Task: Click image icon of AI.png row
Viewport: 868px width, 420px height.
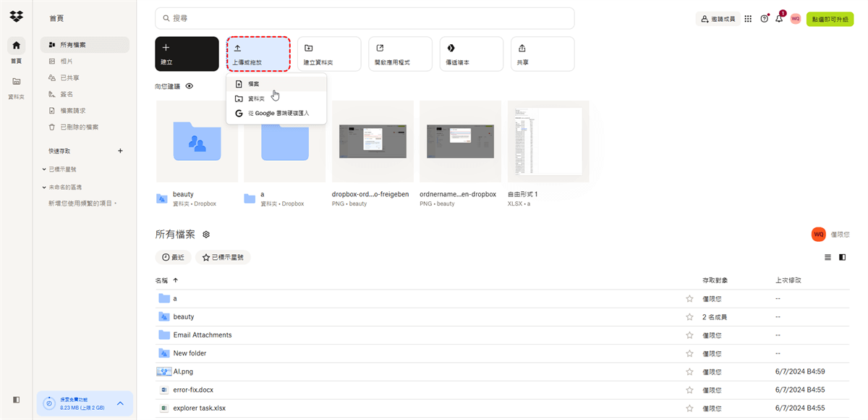Action: click(164, 371)
